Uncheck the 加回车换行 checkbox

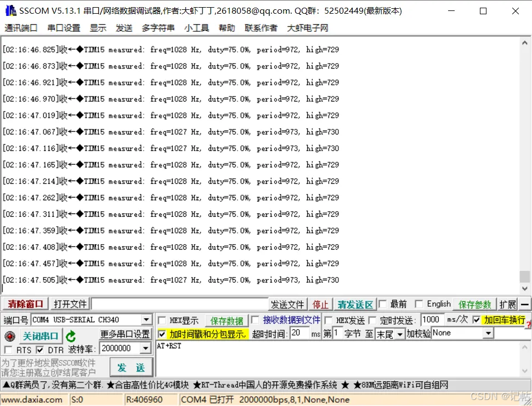(477, 320)
